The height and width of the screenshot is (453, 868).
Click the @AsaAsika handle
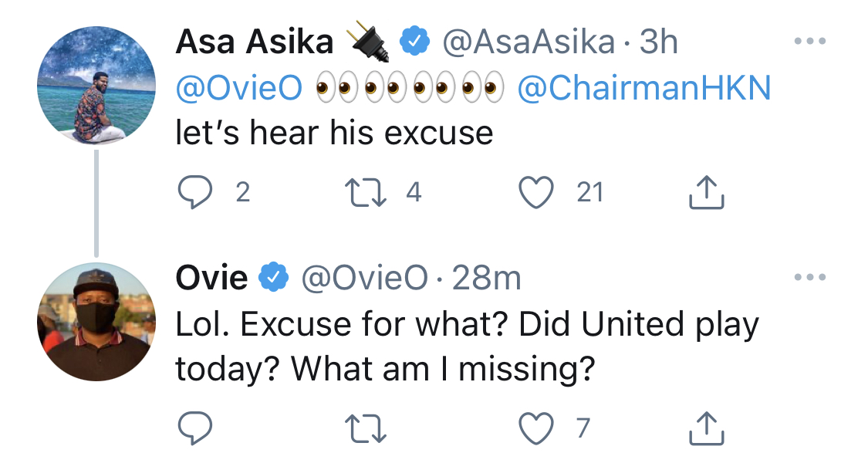click(x=528, y=43)
